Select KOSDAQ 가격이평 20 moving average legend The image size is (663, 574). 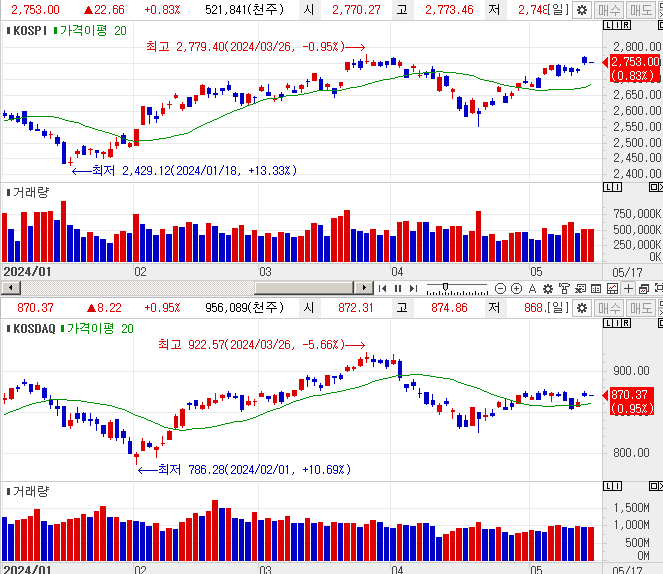(x=97, y=328)
